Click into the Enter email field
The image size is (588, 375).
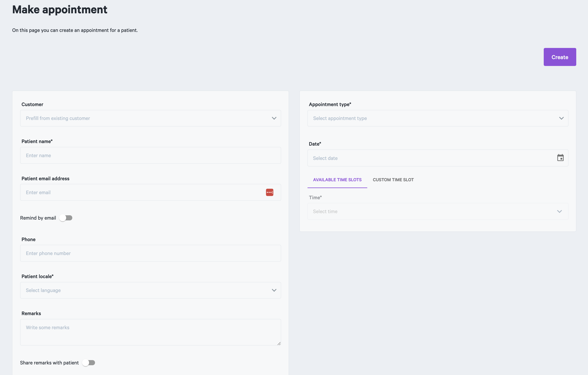[x=150, y=193]
